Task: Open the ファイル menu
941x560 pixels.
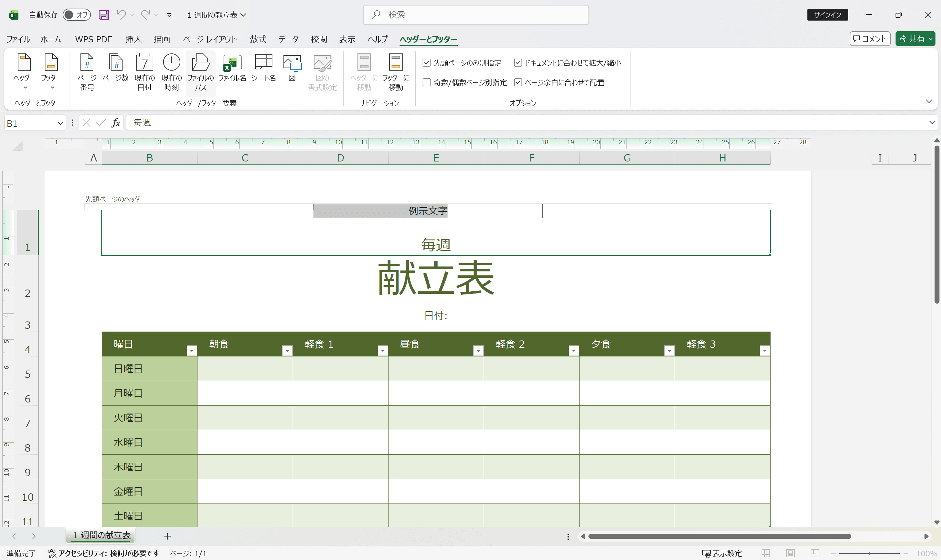Action: pyautogui.click(x=18, y=39)
